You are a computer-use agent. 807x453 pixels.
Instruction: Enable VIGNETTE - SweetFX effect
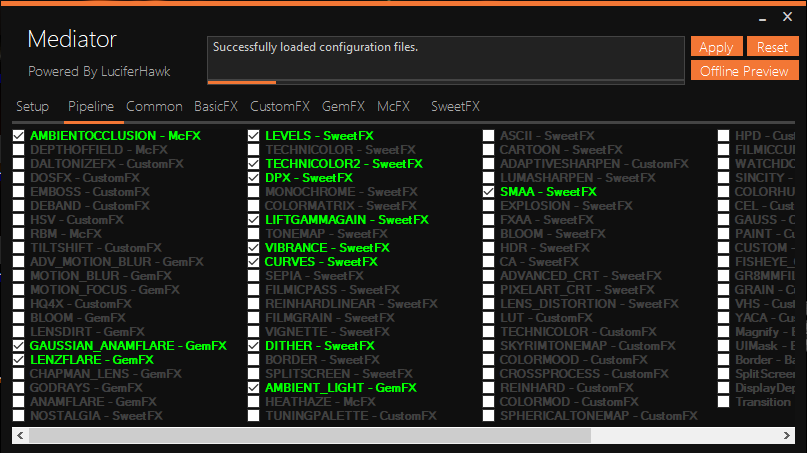tap(253, 332)
